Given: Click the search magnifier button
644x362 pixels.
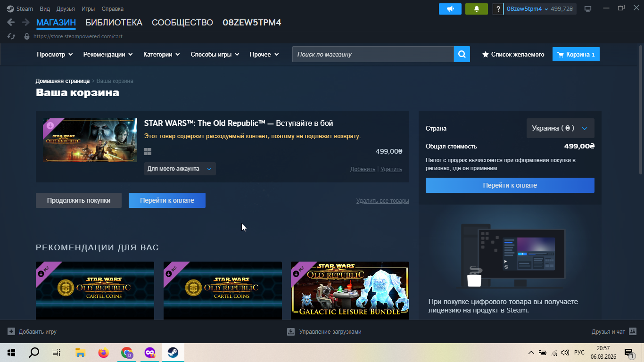Looking at the screenshot, I should coord(462,54).
